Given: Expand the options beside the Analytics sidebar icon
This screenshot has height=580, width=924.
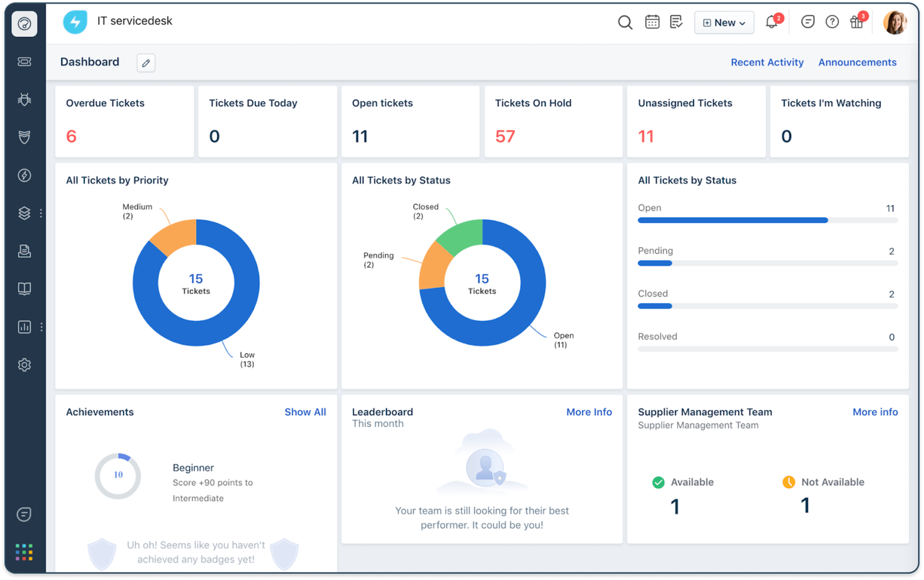Looking at the screenshot, I should [41, 327].
